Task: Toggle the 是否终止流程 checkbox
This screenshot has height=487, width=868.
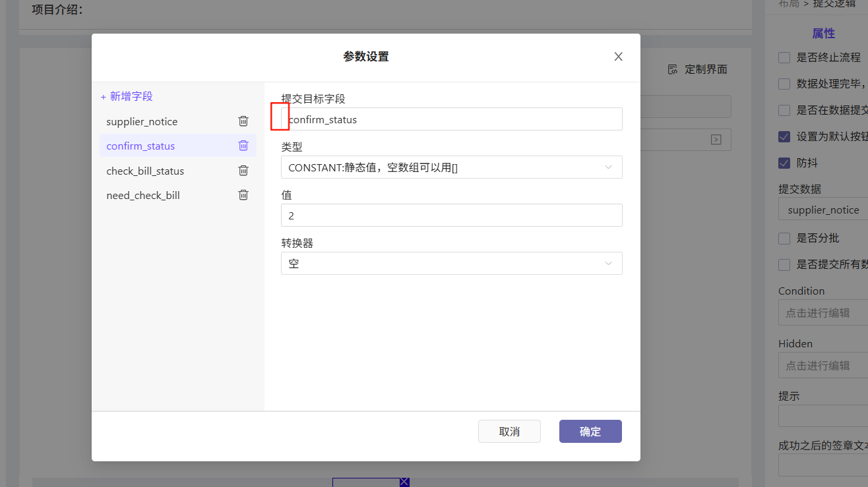Action: click(x=784, y=57)
